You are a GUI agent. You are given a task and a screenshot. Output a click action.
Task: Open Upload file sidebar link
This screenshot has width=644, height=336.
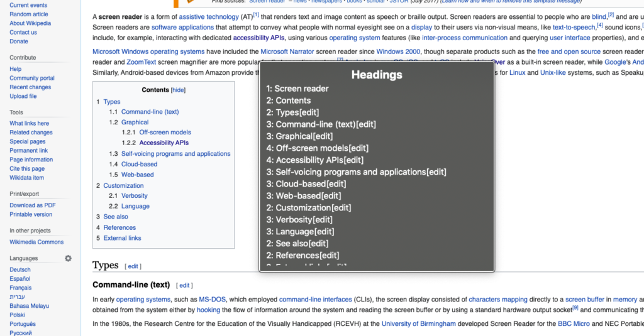23,96
